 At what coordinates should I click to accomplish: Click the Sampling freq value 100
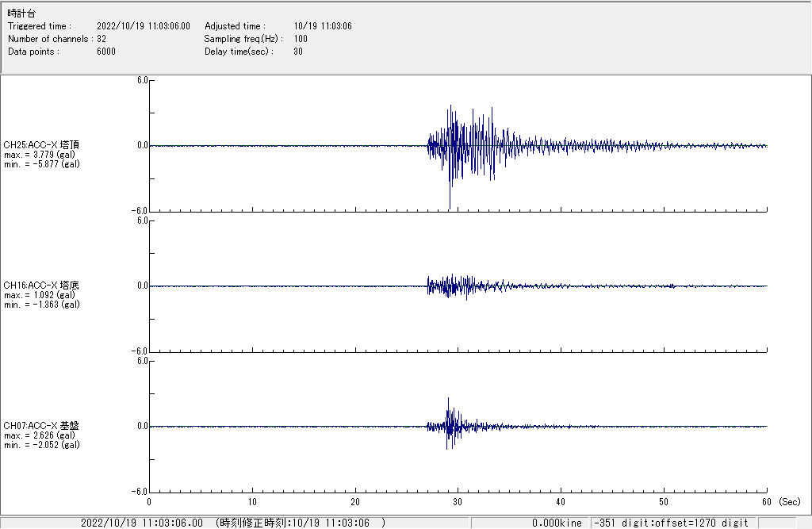coord(301,39)
